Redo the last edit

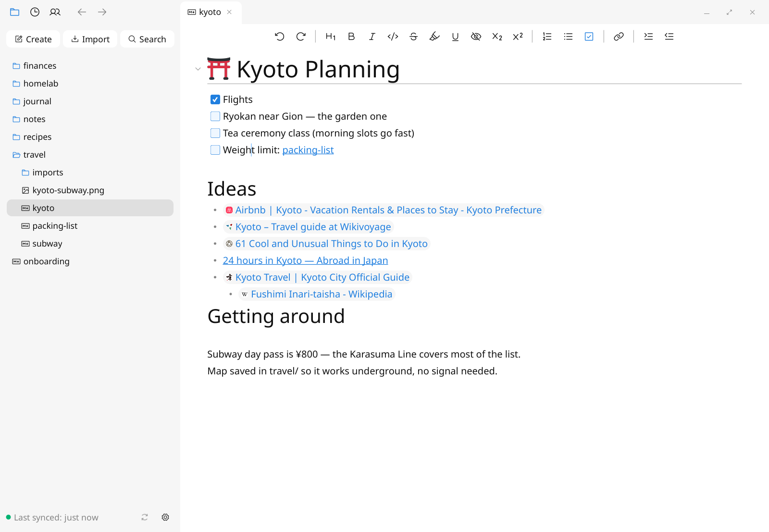point(301,37)
